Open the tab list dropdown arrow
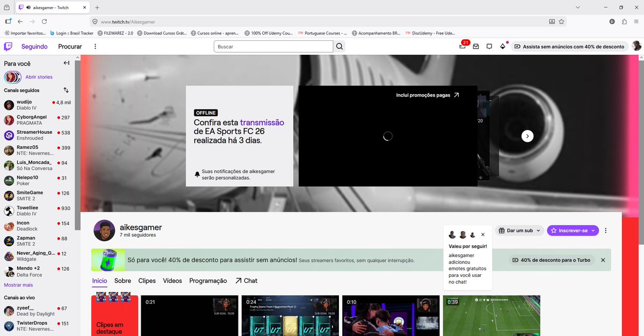 coord(578,8)
